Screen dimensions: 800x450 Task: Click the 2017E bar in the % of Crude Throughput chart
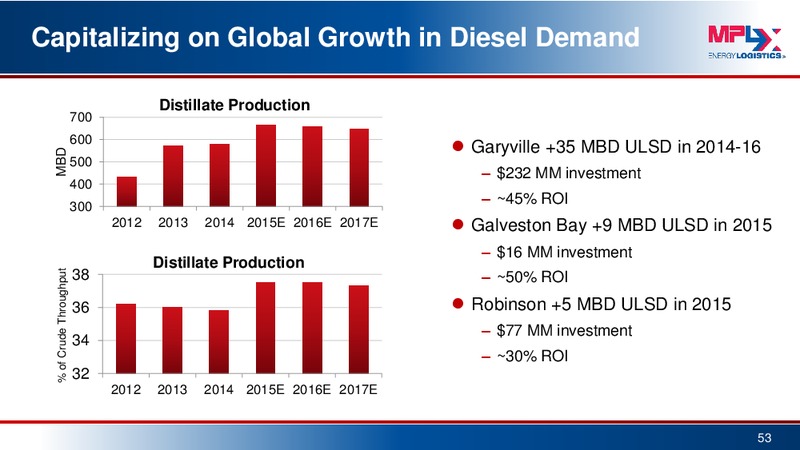click(359, 329)
